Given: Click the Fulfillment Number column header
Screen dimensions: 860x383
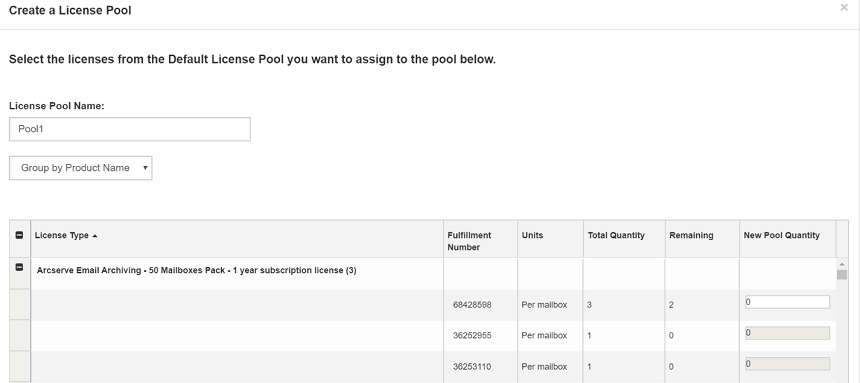Looking at the screenshot, I should tap(469, 241).
